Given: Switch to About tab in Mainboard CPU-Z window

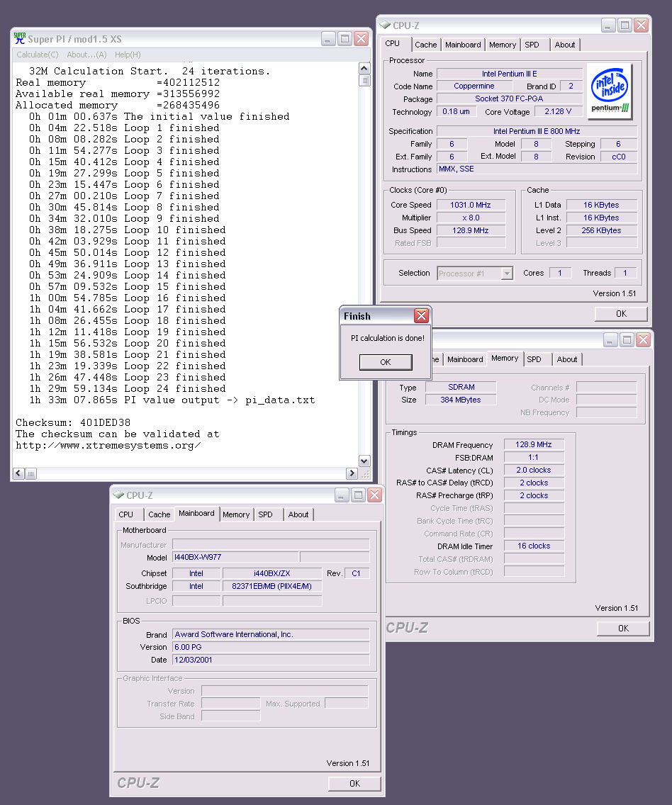Looking at the screenshot, I should [298, 514].
